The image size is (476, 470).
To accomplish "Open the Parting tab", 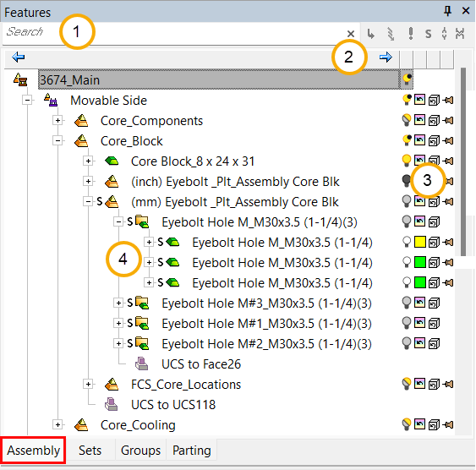I will click(x=192, y=451).
